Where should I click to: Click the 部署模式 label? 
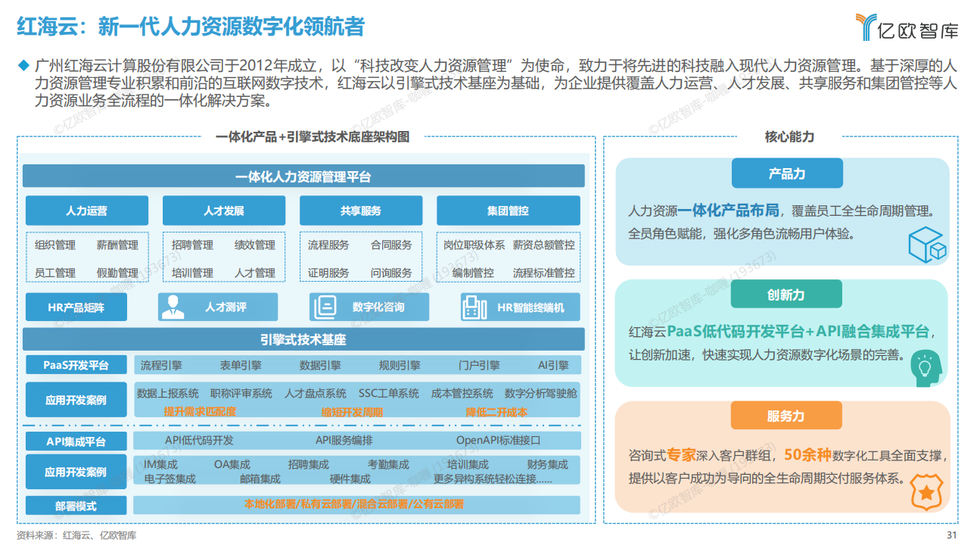[x=76, y=506]
